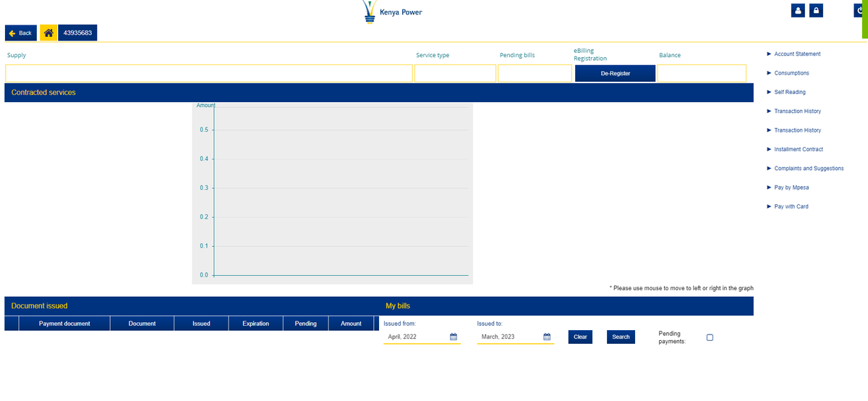Click the Kenya Power logo
The image size is (868, 401).
click(x=393, y=13)
